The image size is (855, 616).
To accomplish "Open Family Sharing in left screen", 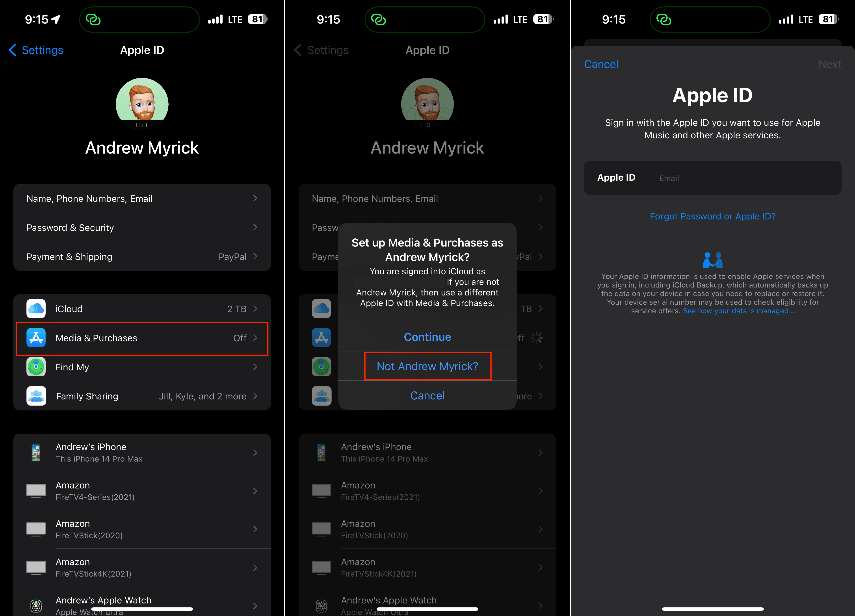I will pyautogui.click(x=142, y=396).
